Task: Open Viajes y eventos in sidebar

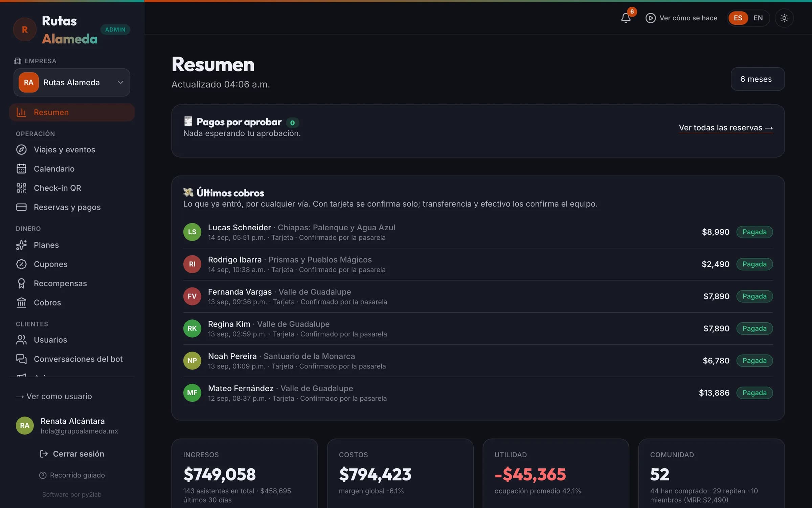Action: (72, 150)
